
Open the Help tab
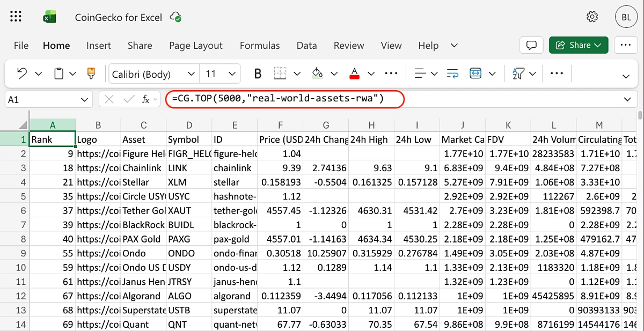point(428,46)
